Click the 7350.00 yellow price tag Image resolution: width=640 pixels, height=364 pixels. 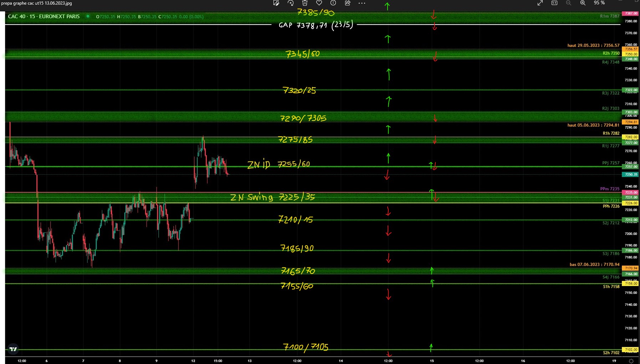(x=631, y=54)
